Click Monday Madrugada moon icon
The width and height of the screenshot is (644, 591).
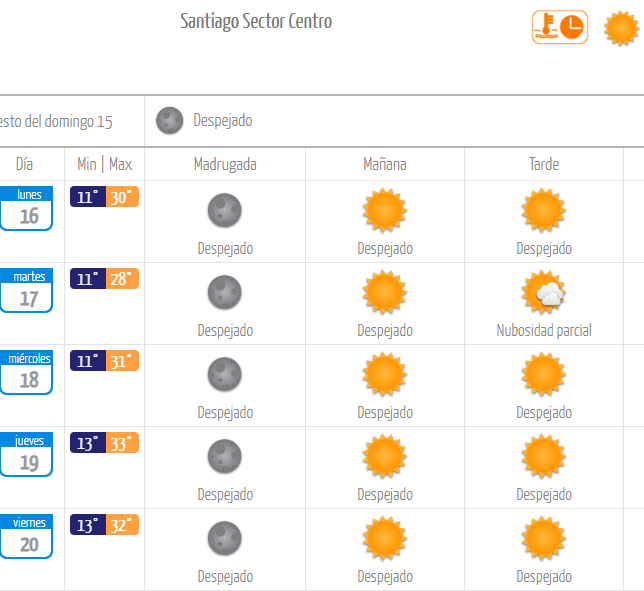pos(225,210)
